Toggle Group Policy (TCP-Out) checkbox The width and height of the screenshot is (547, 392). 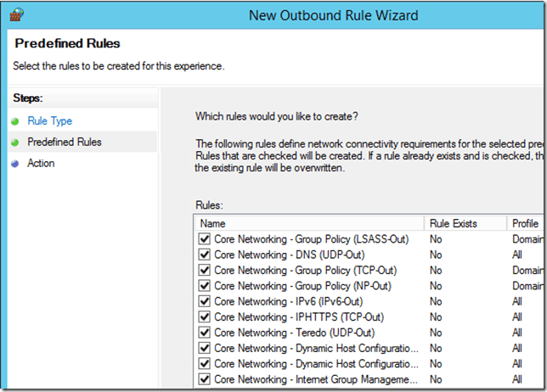pos(204,271)
